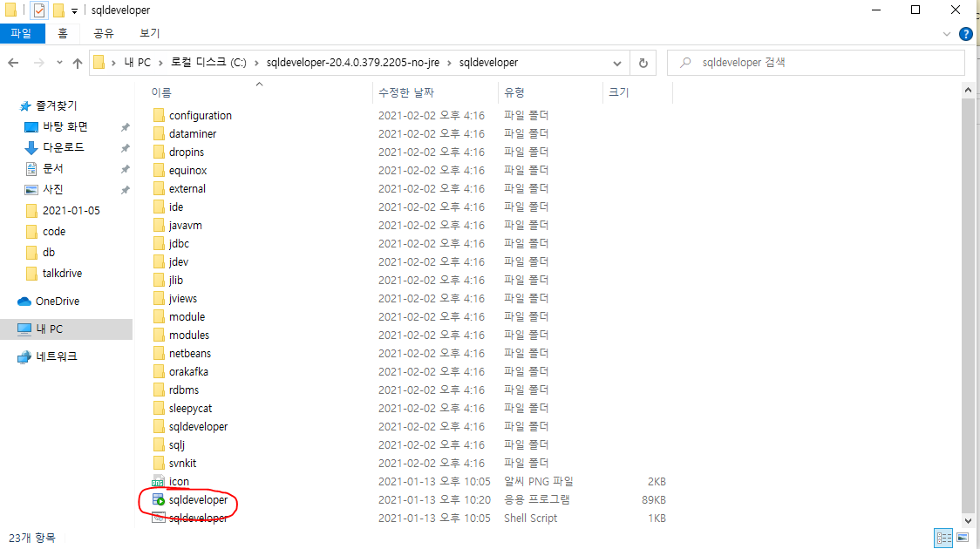The image size is (980, 549).
Task: Select 내 PC in the address breadcrumb
Action: tap(138, 63)
